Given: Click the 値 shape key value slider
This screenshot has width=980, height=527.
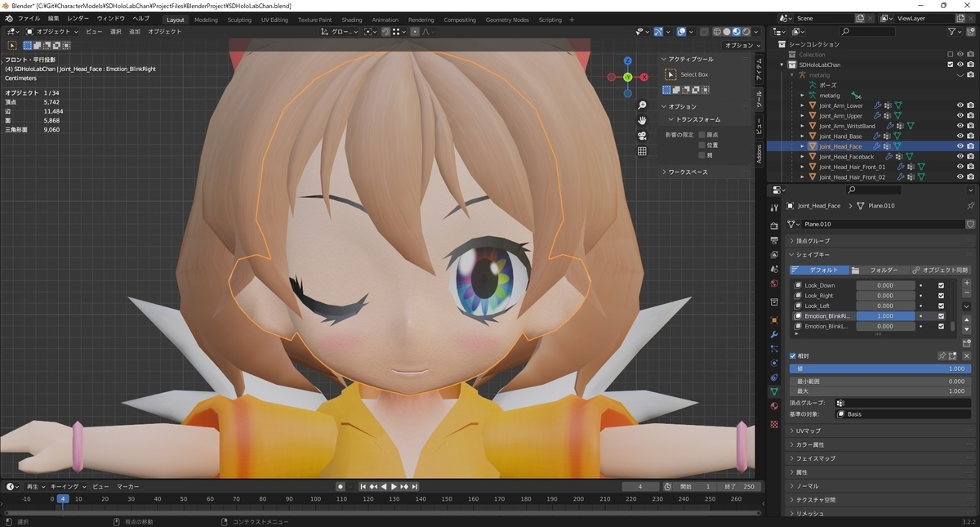Looking at the screenshot, I should coord(880,368).
